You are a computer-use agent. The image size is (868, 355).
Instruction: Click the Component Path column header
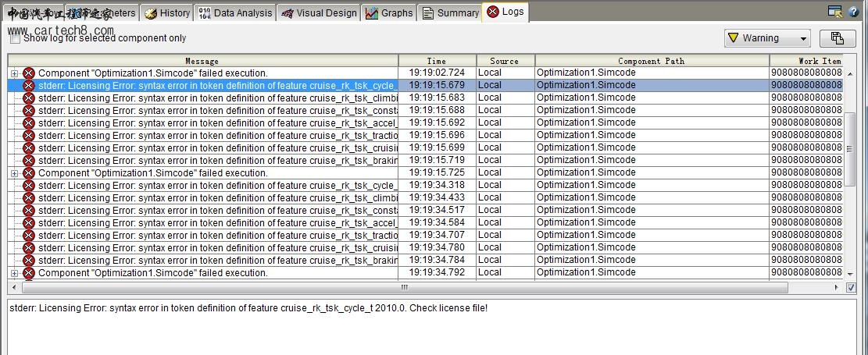tap(652, 61)
